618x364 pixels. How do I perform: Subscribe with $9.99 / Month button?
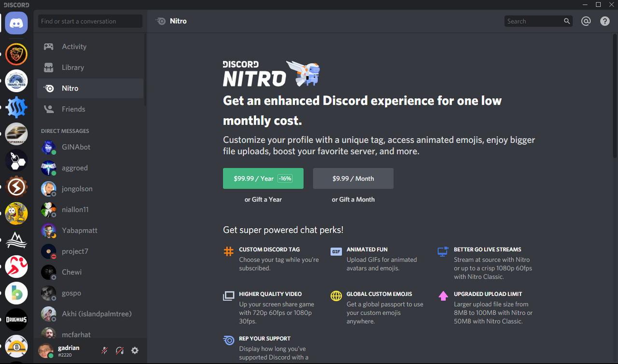pyautogui.click(x=353, y=179)
